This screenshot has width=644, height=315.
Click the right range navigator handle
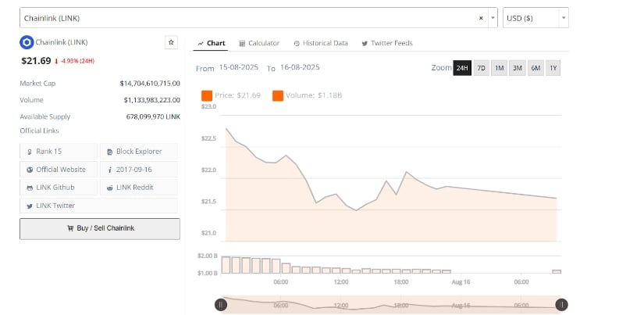(x=561, y=305)
